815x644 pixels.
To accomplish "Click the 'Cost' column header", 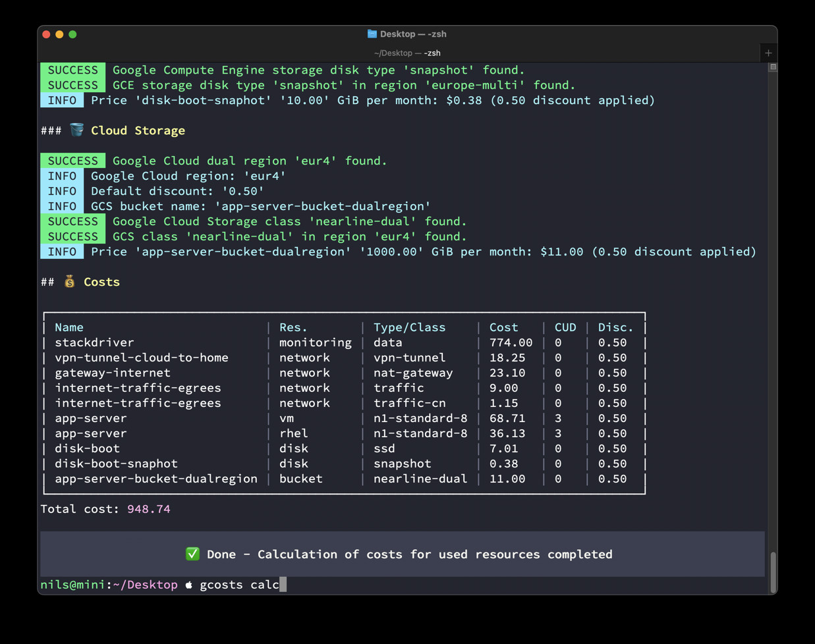I will (x=503, y=327).
